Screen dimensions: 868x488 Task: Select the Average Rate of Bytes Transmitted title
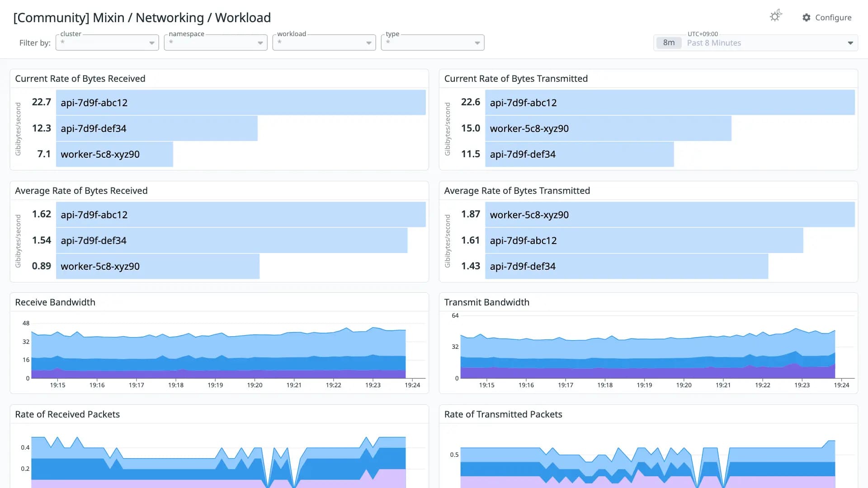pyautogui.click(x=517, y=191)
